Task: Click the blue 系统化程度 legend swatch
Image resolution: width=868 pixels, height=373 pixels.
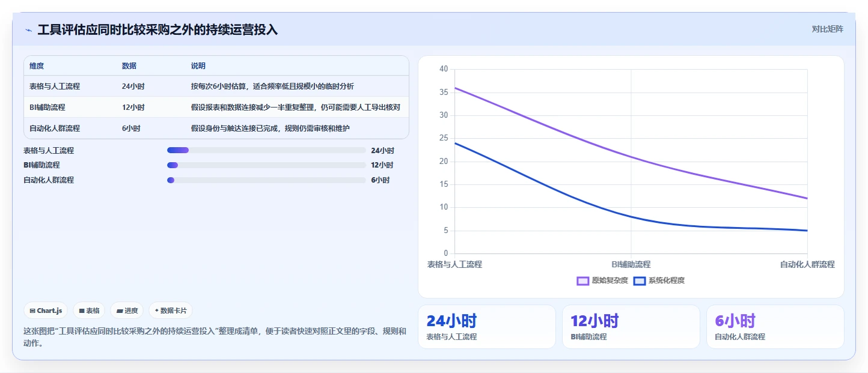Action: coord(640,281)
